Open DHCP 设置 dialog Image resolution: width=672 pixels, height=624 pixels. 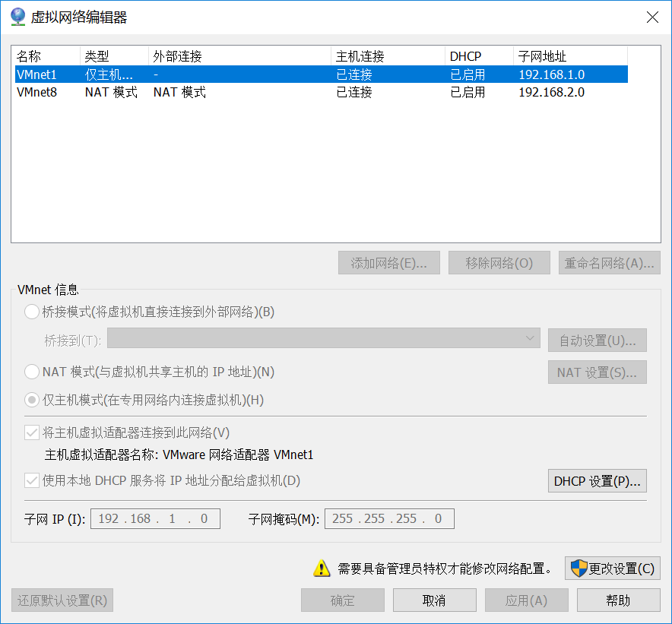point(598,480)
